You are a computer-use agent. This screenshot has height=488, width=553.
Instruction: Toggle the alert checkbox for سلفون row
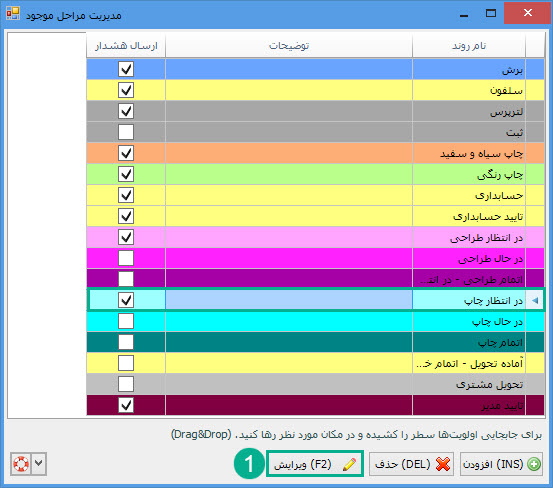click(x=126, y=90)
